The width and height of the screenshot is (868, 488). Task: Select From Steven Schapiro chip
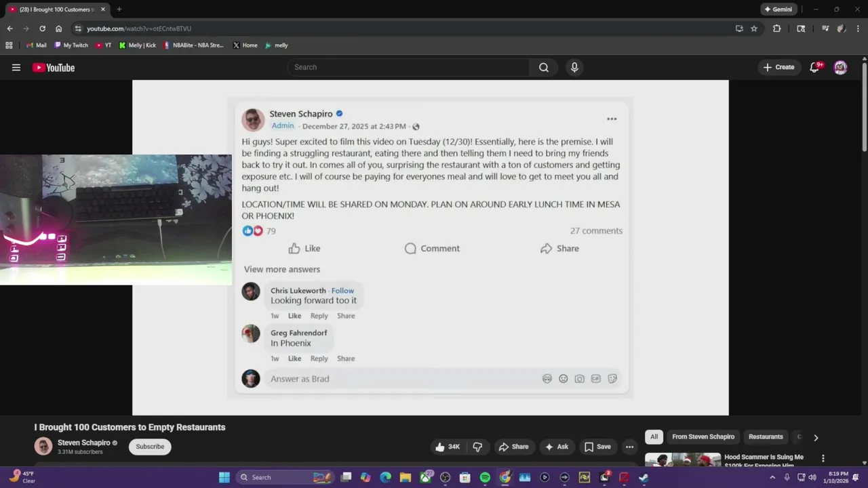(703, 437)
